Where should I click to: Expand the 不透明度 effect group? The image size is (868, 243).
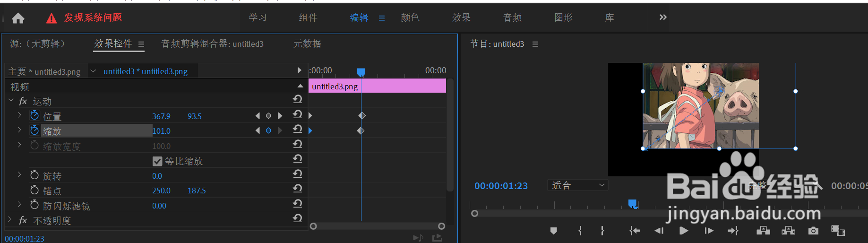tap(10, 219)
